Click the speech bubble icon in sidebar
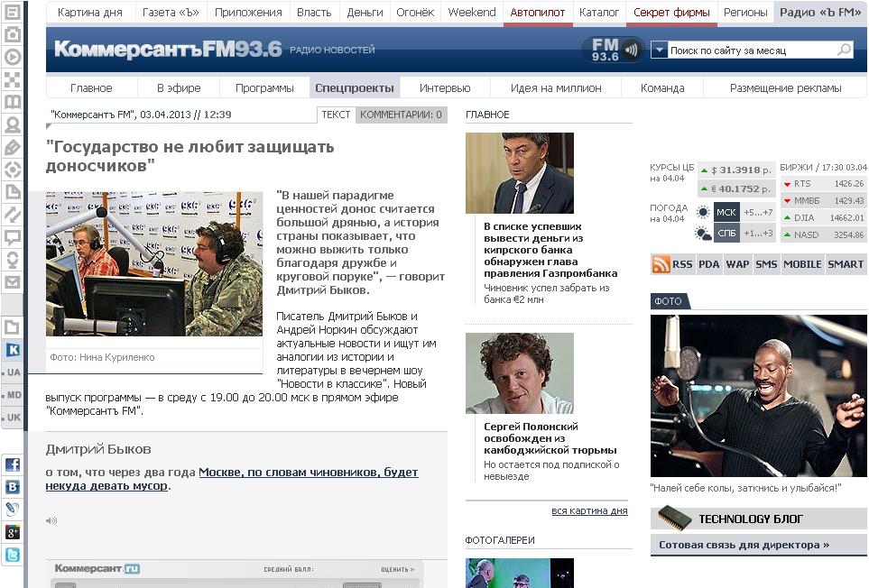 [13, 237]
